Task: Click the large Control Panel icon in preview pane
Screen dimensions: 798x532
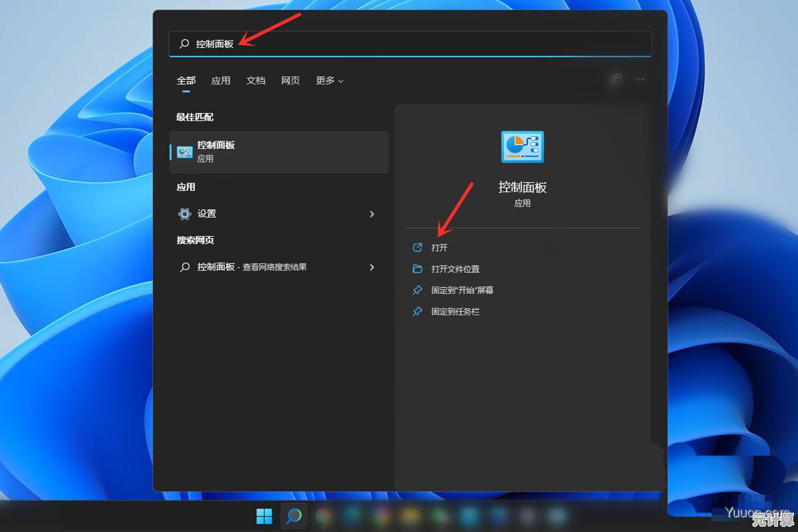Action: point(523,147)
